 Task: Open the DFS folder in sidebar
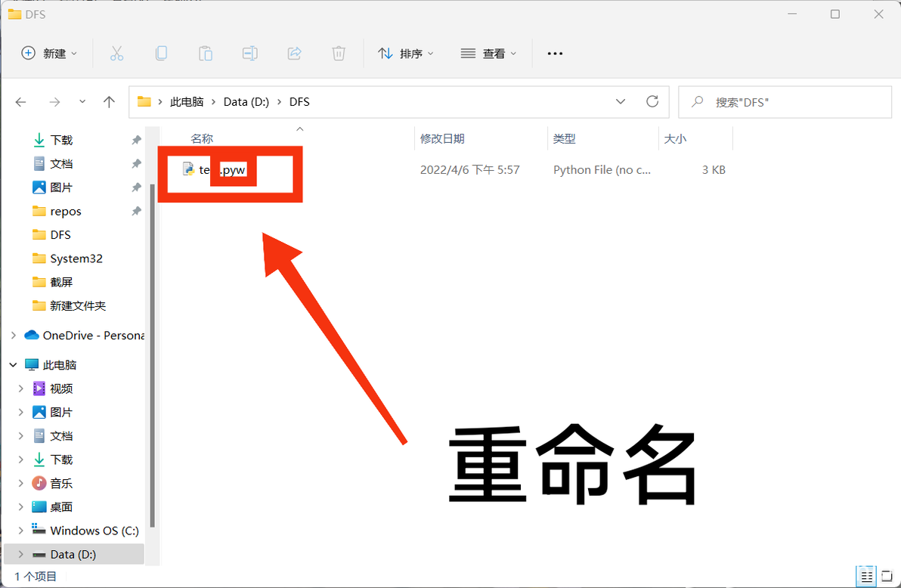tap(60, 234)
